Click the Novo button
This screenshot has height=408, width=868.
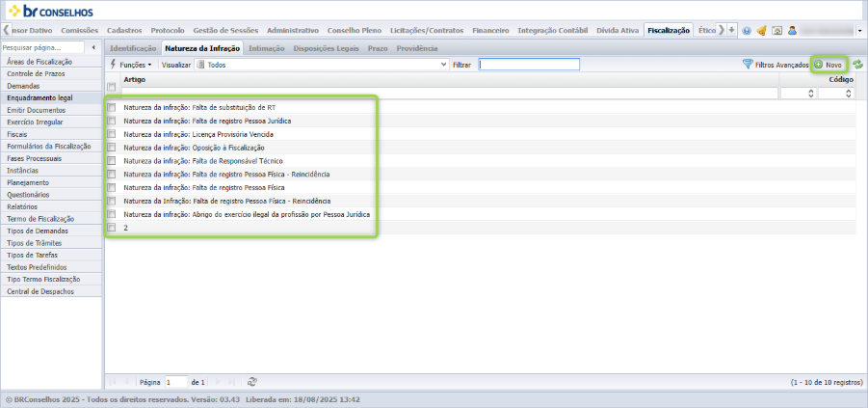829,65
